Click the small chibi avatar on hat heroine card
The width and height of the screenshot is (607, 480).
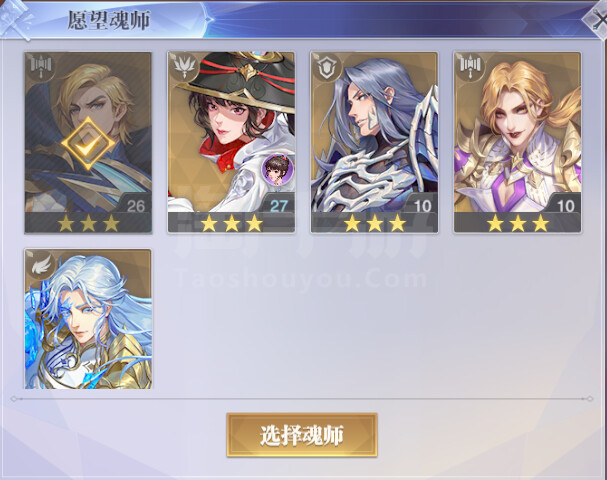click(x=278, y=169)
